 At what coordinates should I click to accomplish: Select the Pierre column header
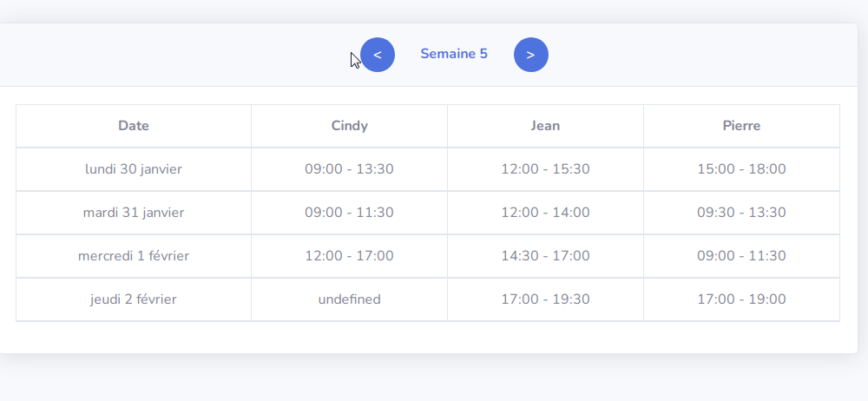(742, 126)
